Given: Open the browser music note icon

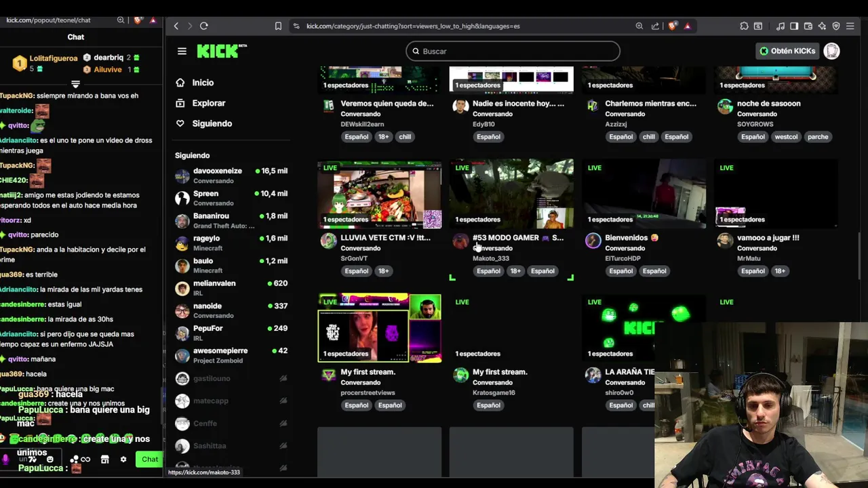Looking at the screenshot, I should [781, 26].
